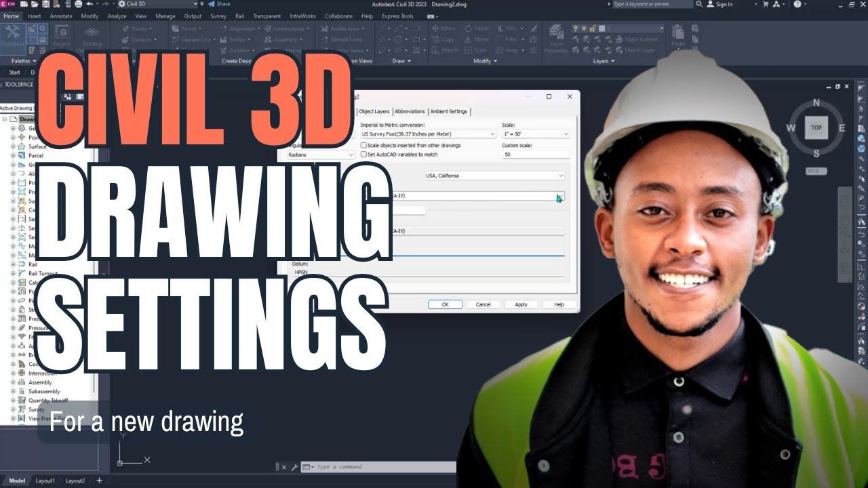Image resolution: width=868 pixels, height=488 pixels.
Task: Toggle the TOP view on the ViewCube
Action: point(816,127)
